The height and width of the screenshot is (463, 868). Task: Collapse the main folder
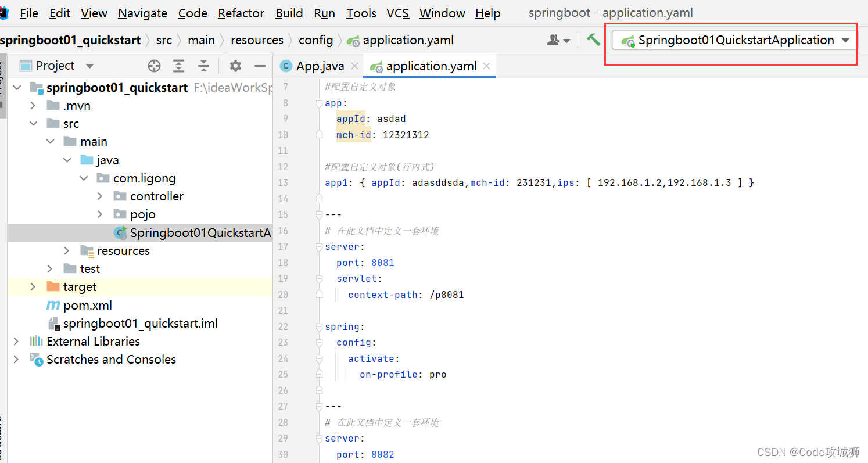(x=50, y=142)
